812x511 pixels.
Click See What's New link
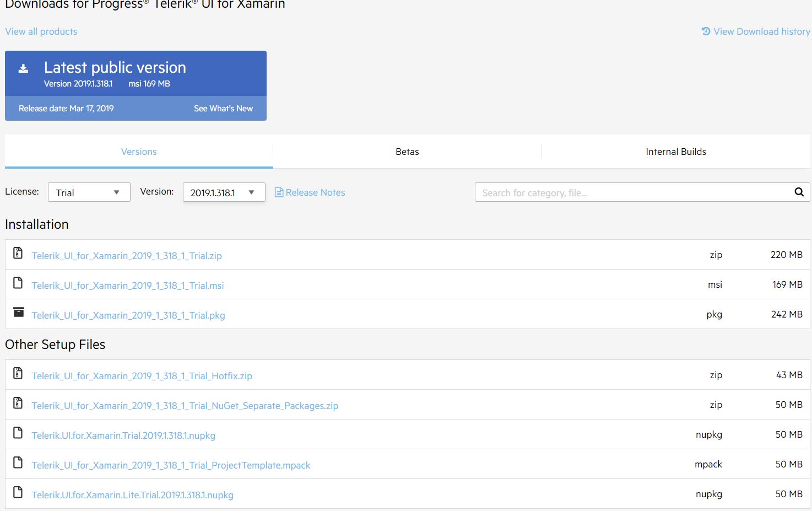point(223,109)
